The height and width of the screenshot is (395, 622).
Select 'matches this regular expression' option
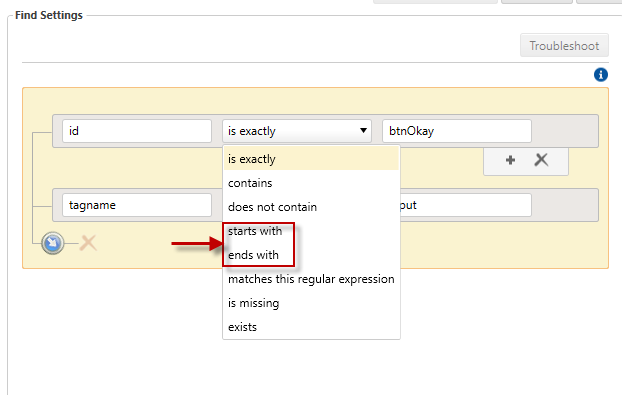(x=311, y=279)
